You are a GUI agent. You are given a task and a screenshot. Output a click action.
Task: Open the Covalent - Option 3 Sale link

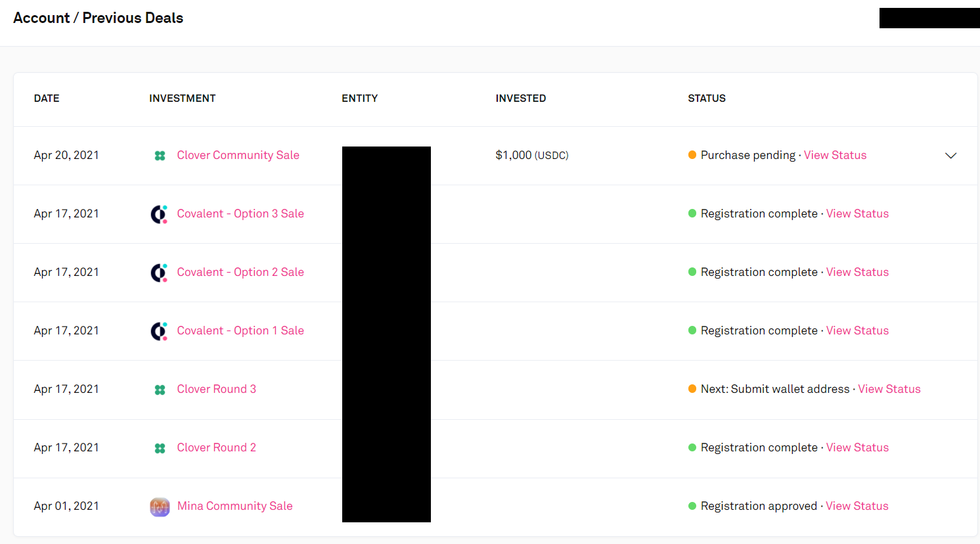point(240,214)
